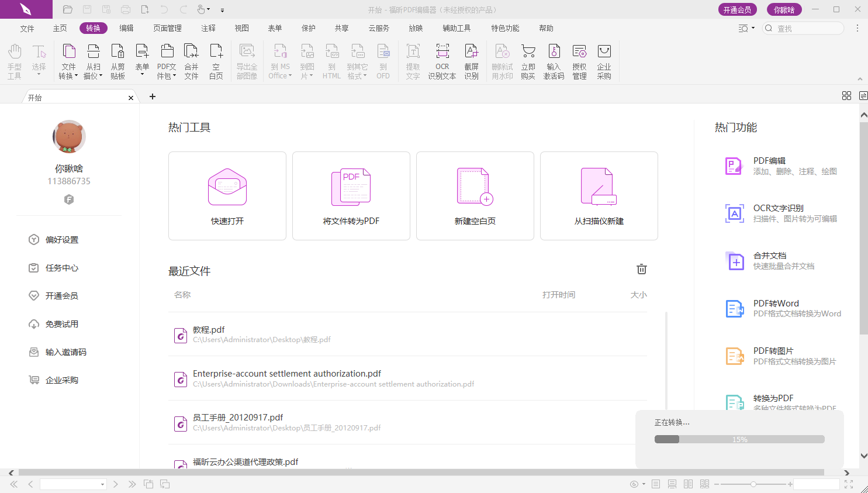This screenshot has height=493, width=868.
Task: Click the become member (开通会员) button
Action: pyautogui.click(x=737, y=9)
